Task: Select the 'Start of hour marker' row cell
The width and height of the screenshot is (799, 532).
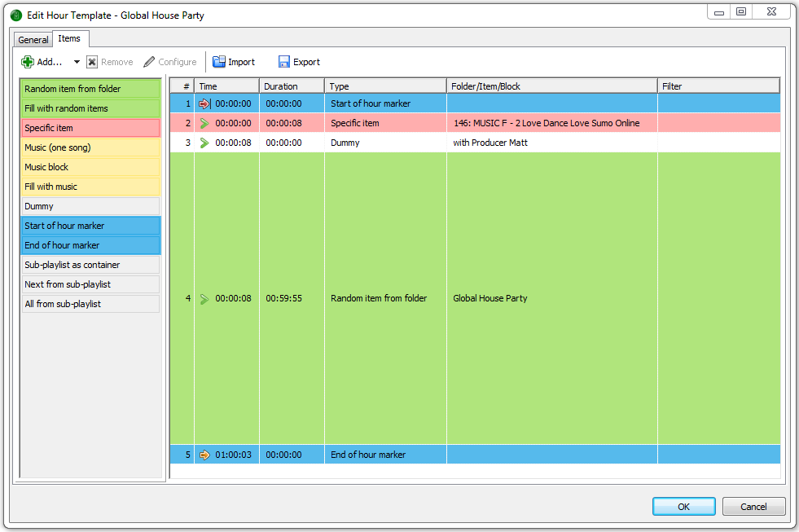Action: point(386,103)
